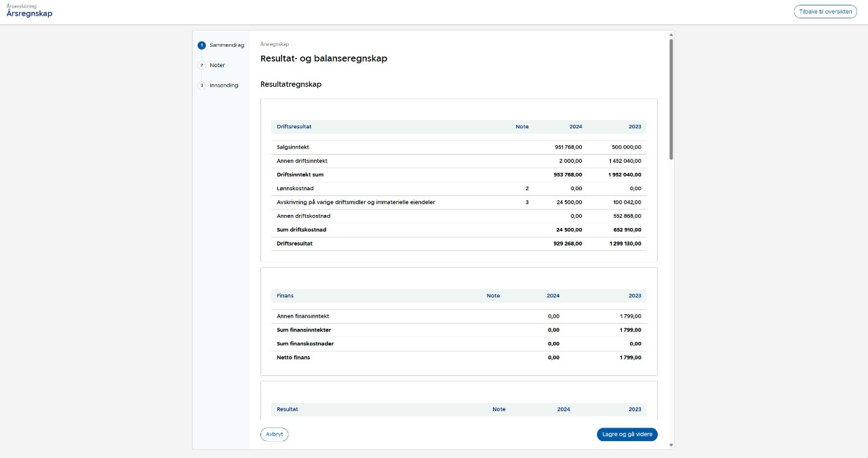Click the step 1 circle icon for Sammendrag
The width and height of the screenshot is (868, 458).
201,45
